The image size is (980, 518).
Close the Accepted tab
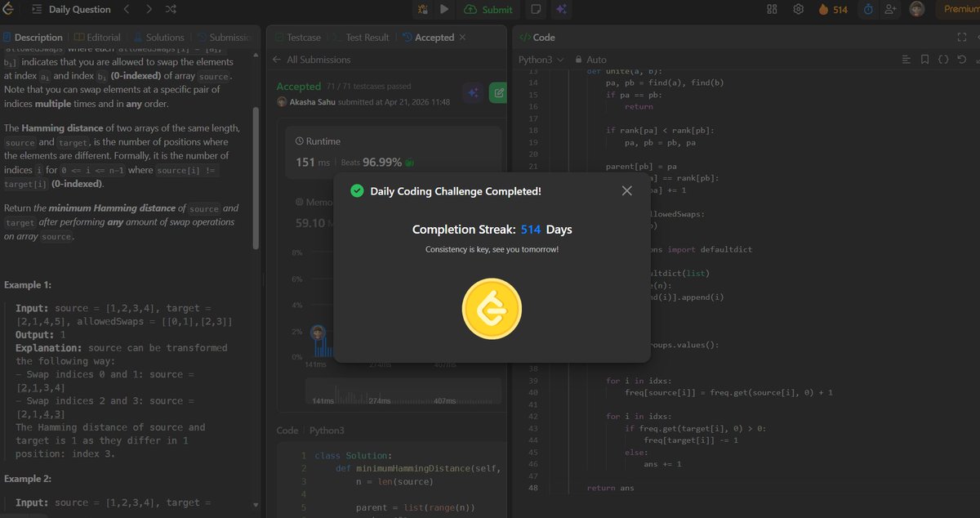(x=463, y=38)
